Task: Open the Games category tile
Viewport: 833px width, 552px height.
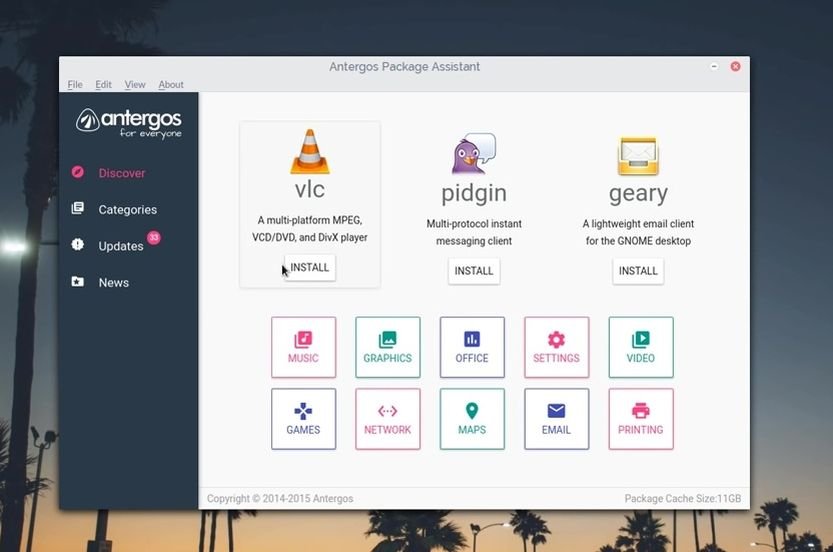Action: coord(303,419)
